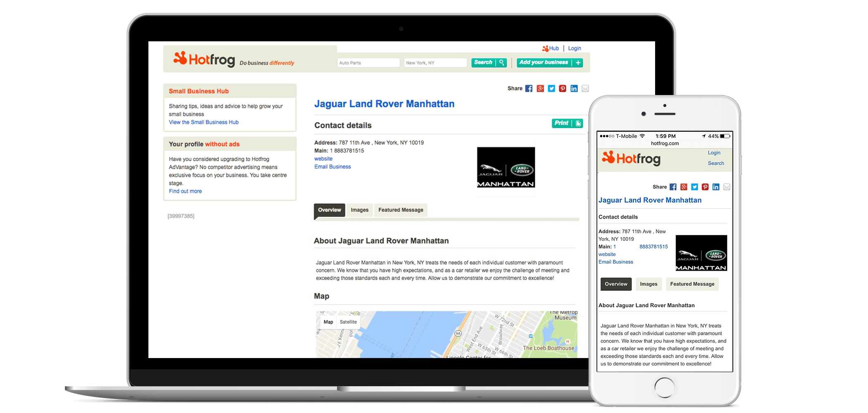Click the Add your business button
Viewport: 868px width, 413px height.
[549, 62]
